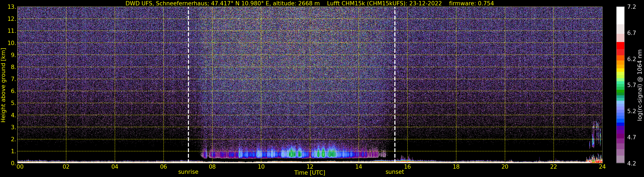Click the x-axis tick label '18'

tap(456, 167)
